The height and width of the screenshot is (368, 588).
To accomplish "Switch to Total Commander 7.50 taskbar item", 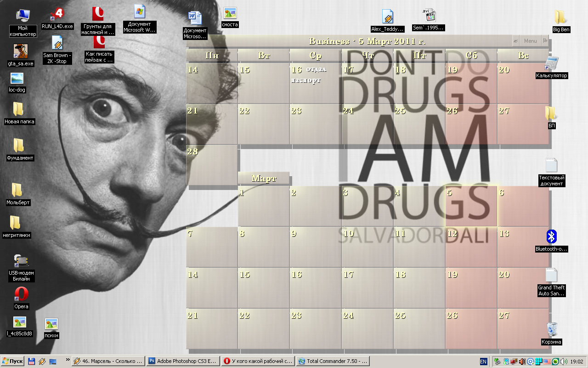I will (x=332, y=362).
